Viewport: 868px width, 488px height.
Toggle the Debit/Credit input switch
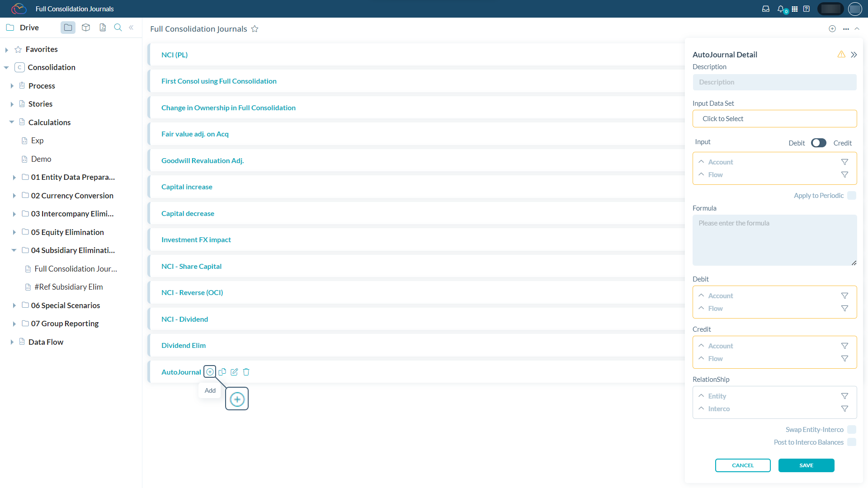pos(818,143)
